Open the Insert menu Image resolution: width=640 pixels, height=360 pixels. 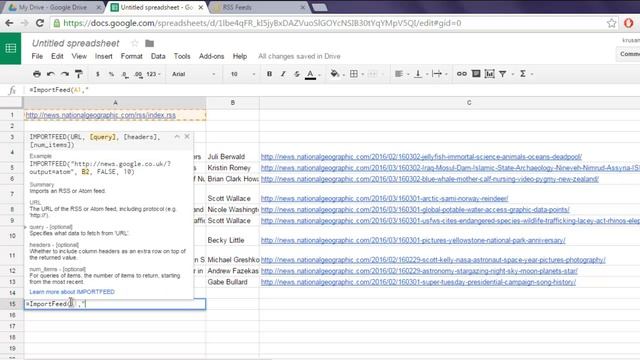pyautogui.click(x=104, y=56)
